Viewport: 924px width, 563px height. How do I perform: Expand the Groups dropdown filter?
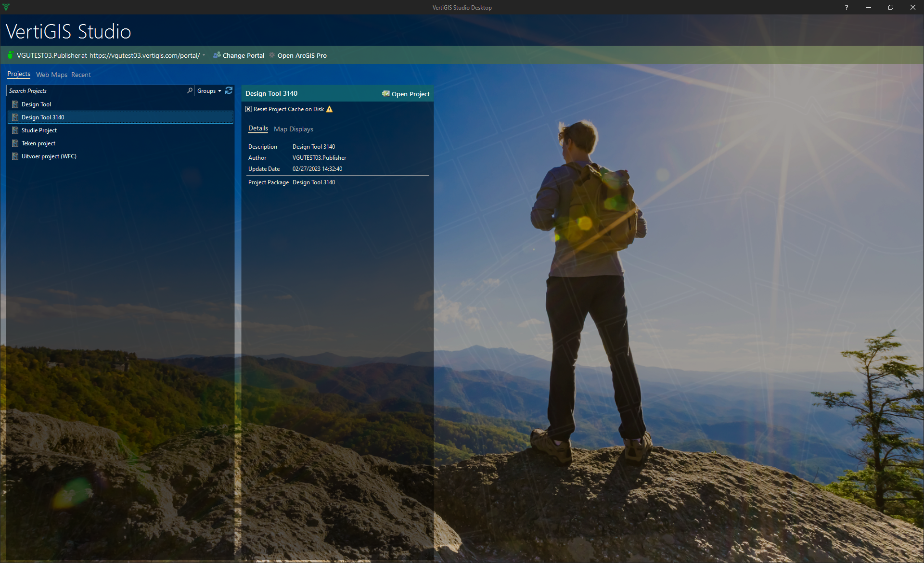(209, 91)
